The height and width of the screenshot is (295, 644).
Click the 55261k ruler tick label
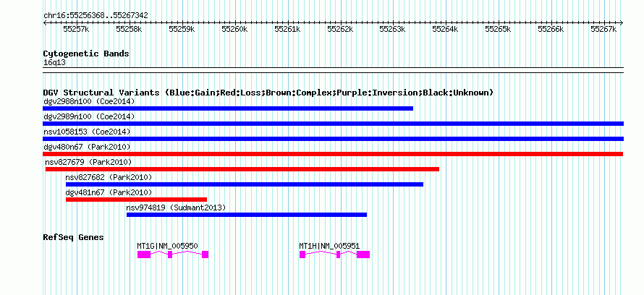click(287, 29)
